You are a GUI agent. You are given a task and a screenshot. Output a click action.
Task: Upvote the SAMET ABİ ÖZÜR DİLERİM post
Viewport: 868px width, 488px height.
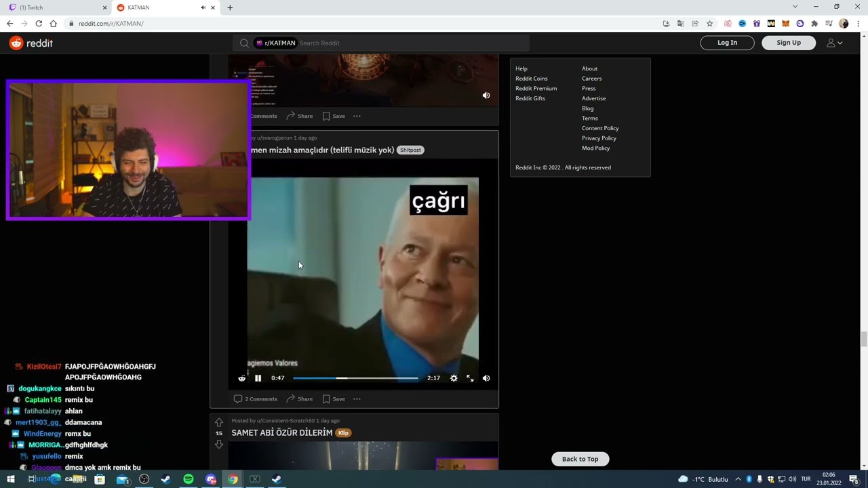(219, 422)
